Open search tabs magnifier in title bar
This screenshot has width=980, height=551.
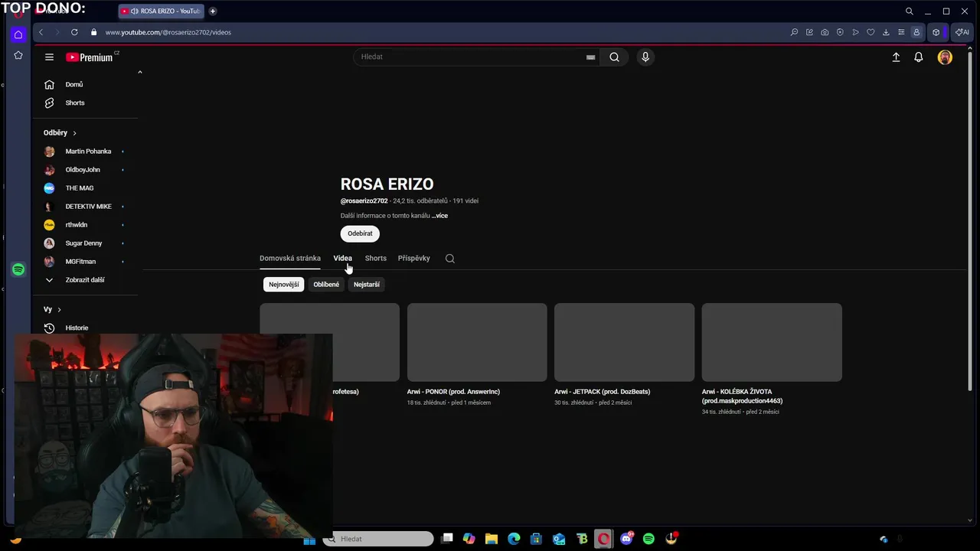point(909,11)
